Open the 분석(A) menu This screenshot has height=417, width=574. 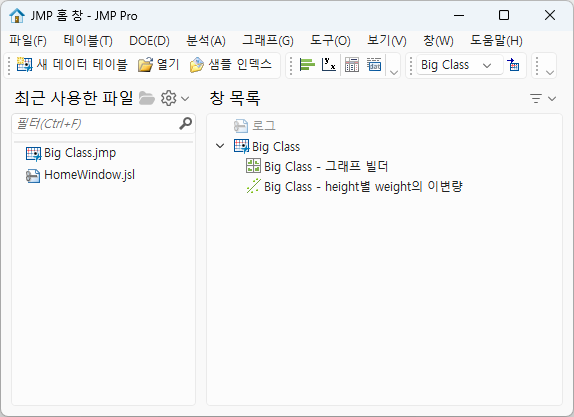point(206,40)
